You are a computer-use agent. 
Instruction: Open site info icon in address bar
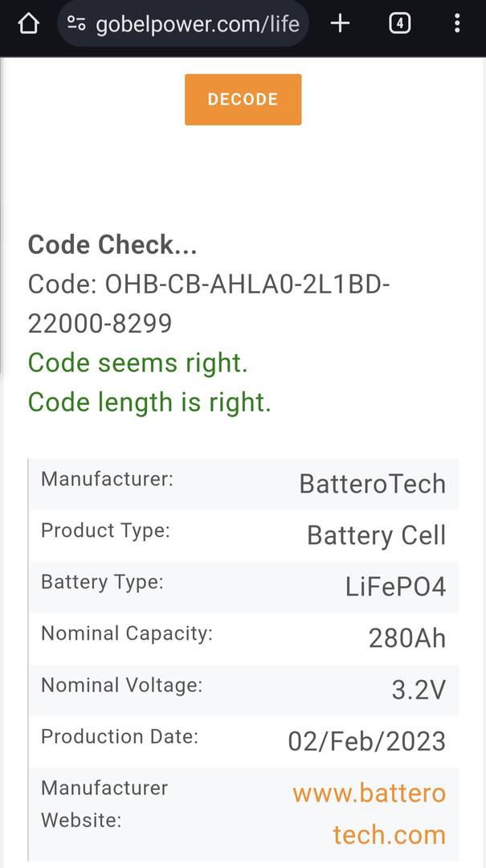[76, 23]
